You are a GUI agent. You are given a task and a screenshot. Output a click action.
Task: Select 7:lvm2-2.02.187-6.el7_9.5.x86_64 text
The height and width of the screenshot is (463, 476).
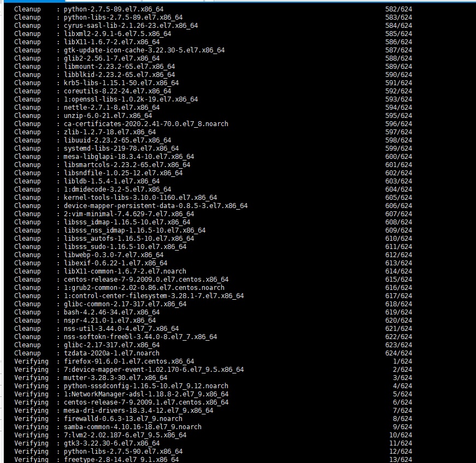[x=125, y=435]
